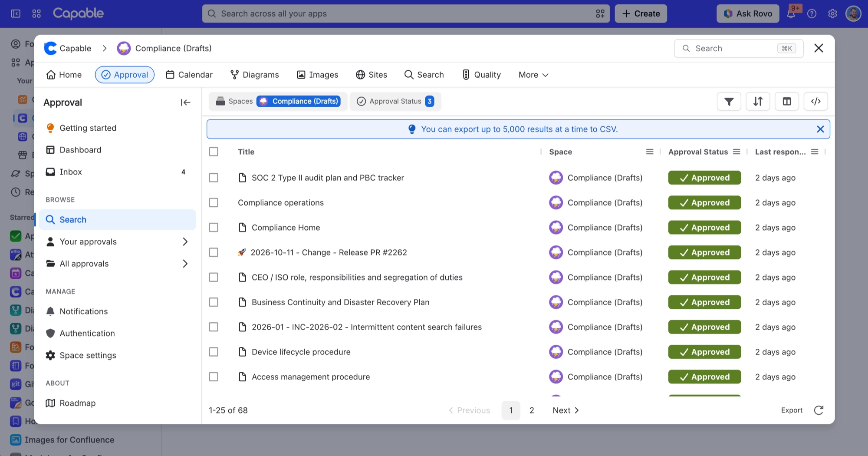Open the user profile avatar
868x456 pixels.
click(x=853, y=14)
